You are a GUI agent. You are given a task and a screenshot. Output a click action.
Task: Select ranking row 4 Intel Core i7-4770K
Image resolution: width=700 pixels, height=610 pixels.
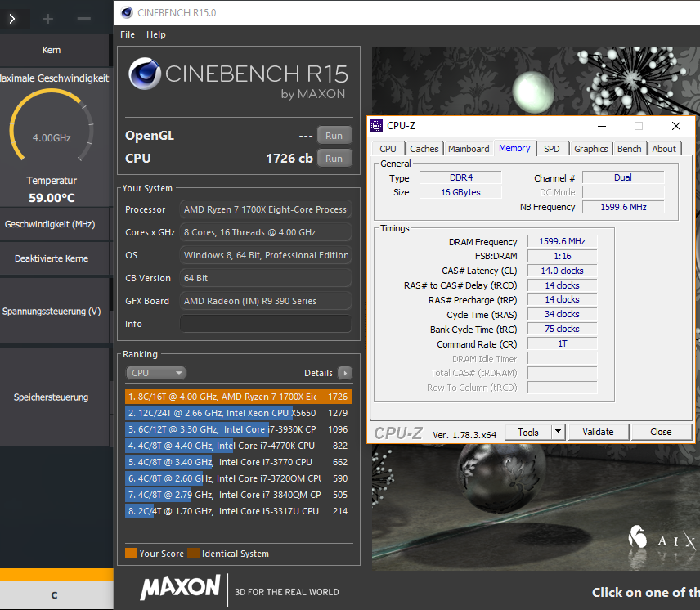239,446
